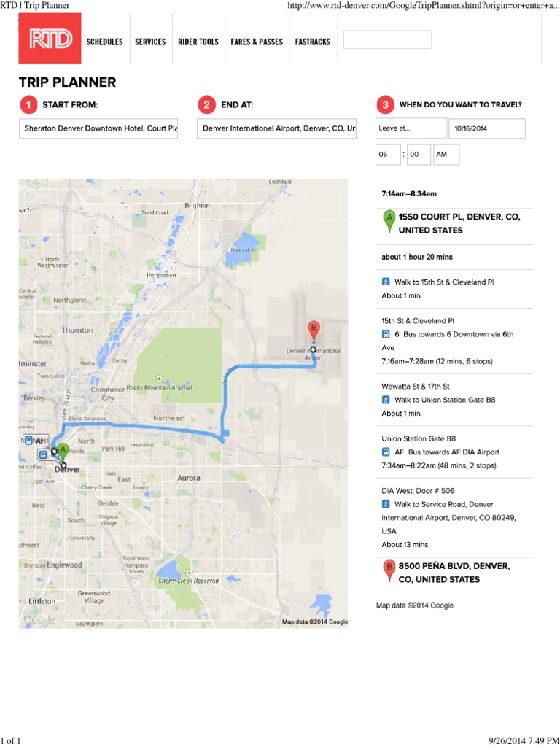This screenshot has width=560, height=747.
Task: Click the Englewood label on map
Action: click(64, 565)
